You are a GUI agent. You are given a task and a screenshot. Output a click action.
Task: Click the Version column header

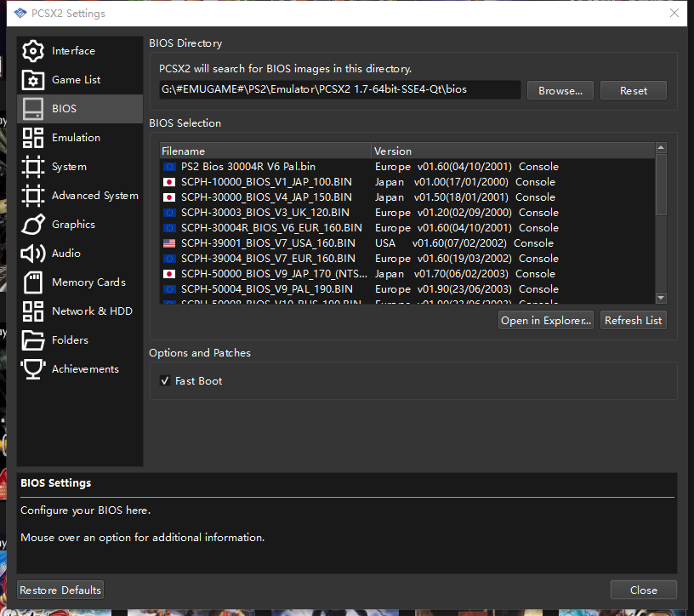513,151
